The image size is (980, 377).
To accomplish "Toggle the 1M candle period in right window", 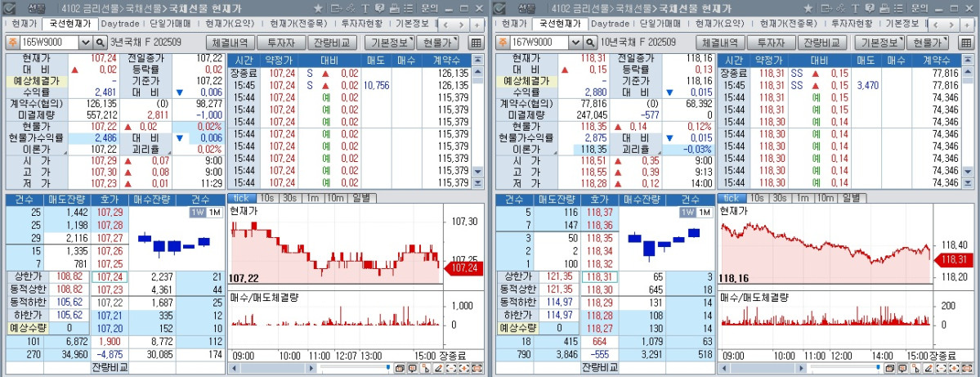I will [x=705, y=212].
